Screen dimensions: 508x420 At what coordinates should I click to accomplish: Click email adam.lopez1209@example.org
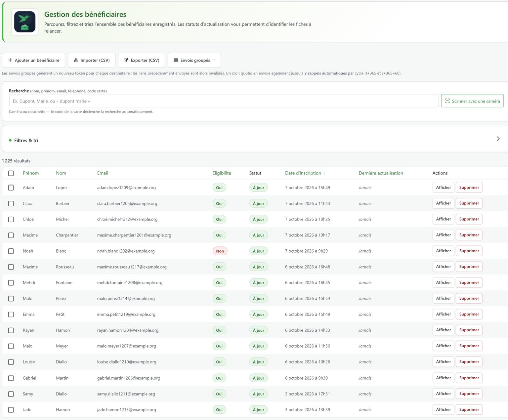(126, 188)
